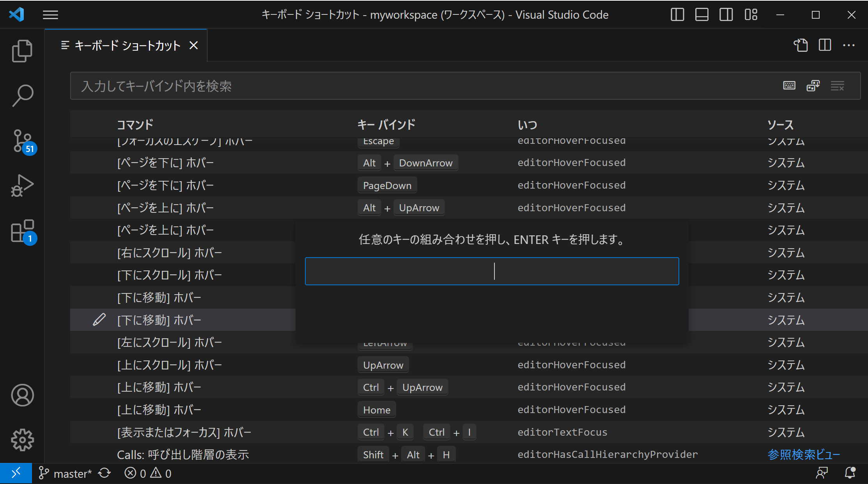The image size is (868, 484).
Task: Click the Ctrl+K Ctrl+I keybinding
Action: 417,432
